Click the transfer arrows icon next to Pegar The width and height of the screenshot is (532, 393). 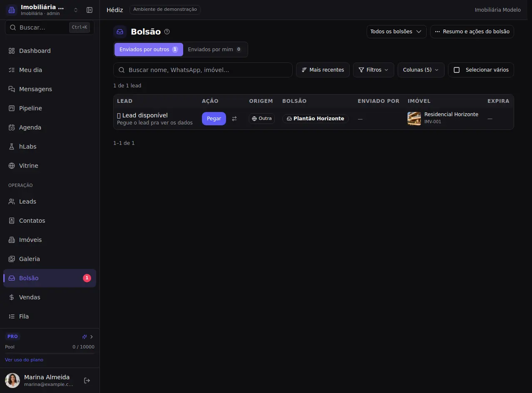(234, 119)
